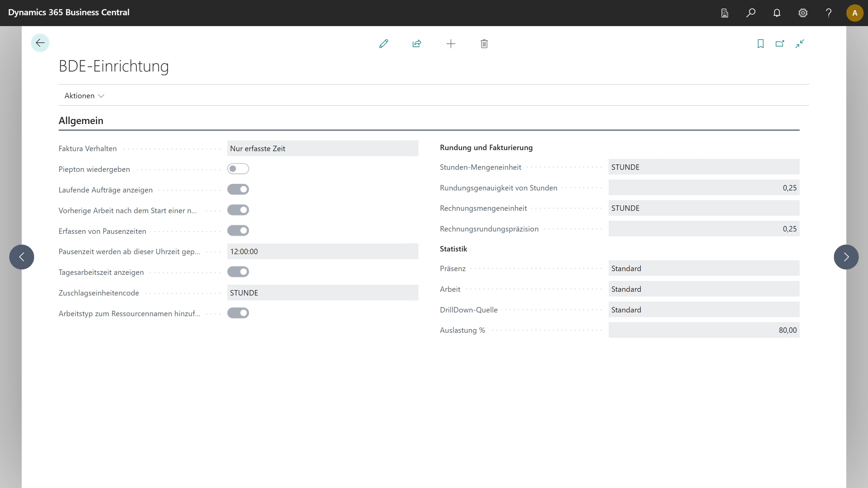868x488 pixels.
Task: Open the search magnifier icon
Action: (x=751, y=13)
